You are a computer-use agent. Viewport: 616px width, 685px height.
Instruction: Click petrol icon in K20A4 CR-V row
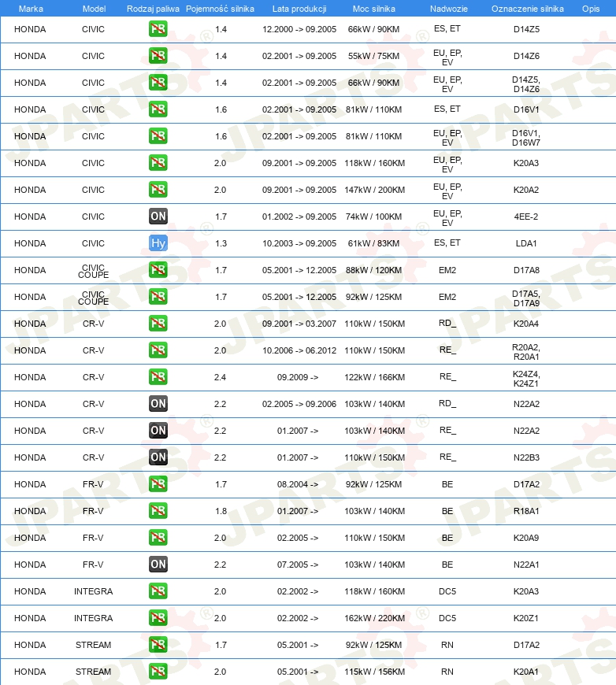tap(158, 324)
